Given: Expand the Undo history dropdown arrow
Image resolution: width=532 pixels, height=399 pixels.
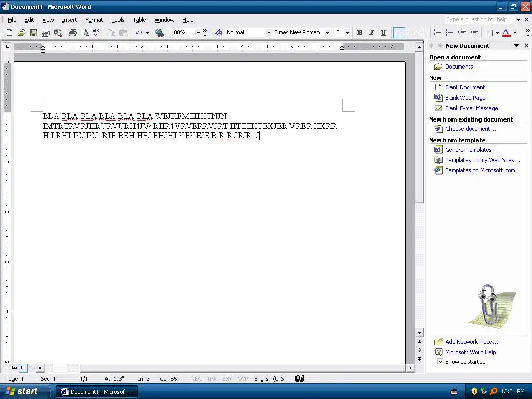Looking at the screenshot, I should point(147,33).
